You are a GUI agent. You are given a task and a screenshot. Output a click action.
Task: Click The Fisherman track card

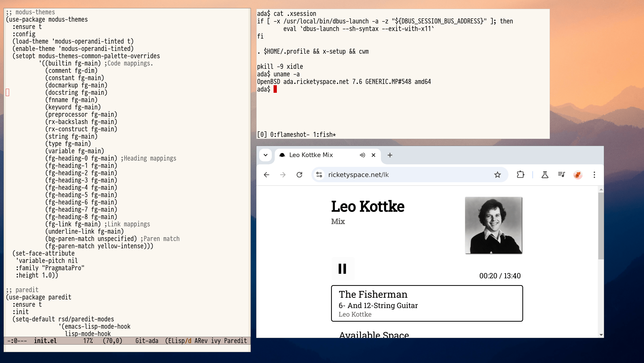[427, 304]
